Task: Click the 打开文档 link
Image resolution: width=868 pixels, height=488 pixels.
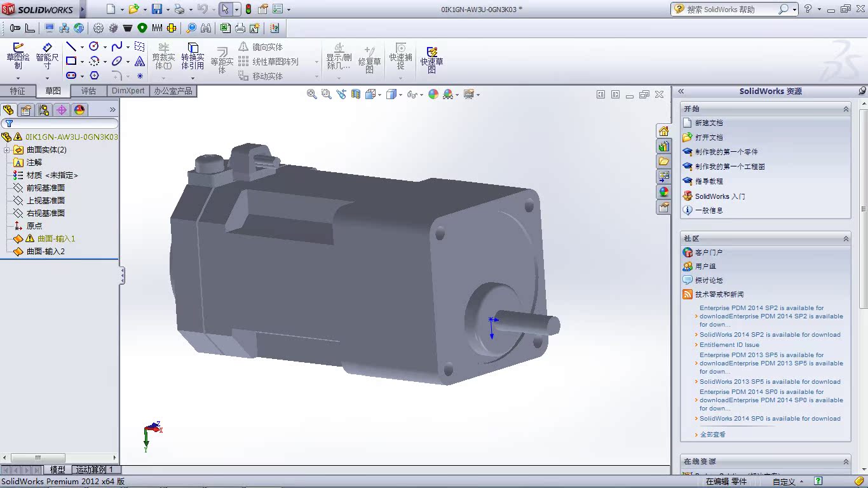Action: (709, 138)
